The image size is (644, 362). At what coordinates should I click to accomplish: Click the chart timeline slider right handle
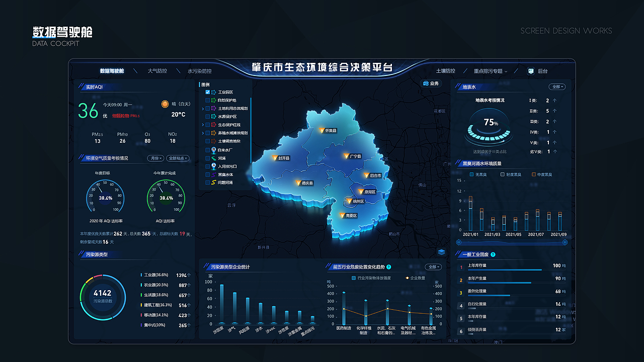[565, 243]
